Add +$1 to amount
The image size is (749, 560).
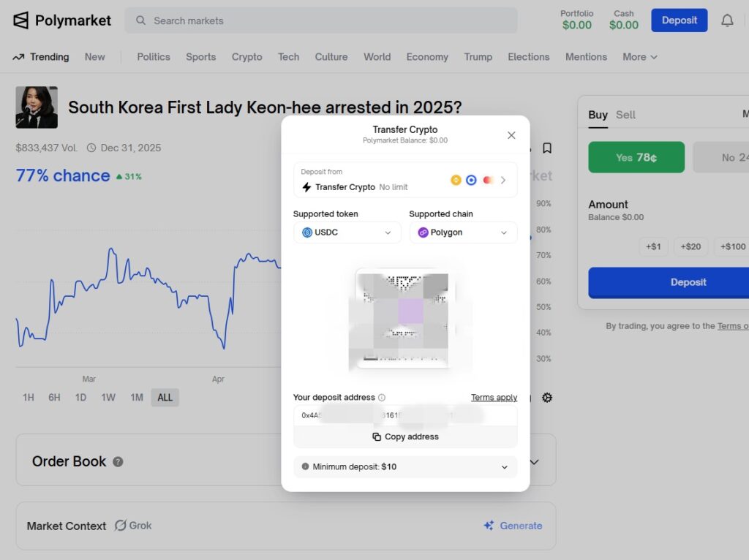653,246
